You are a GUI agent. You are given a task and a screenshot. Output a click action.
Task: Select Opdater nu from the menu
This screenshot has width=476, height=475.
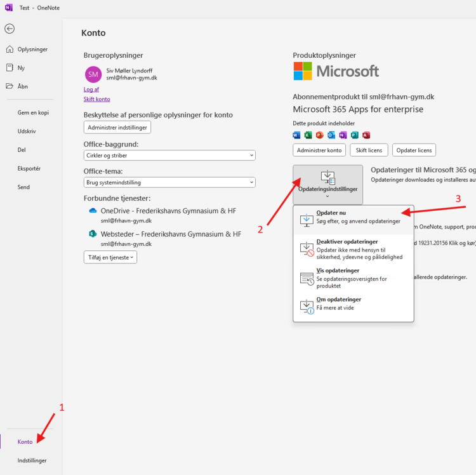pos(353,217)
